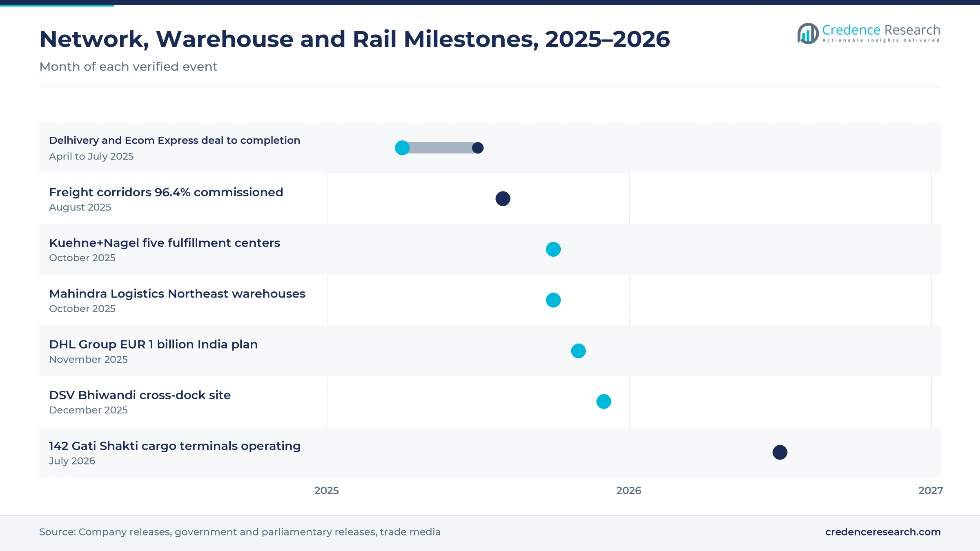Click 'Delhivery and Ecom Express deal to completion' label
Screen dimensions: 980x551
174,140
